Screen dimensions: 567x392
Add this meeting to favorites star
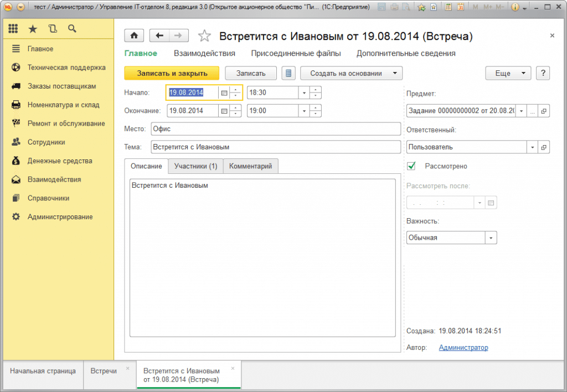tap(204, 36)
